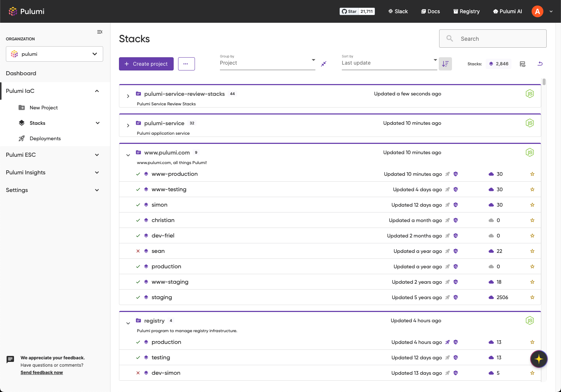Screen dimensions: 561x392
Task: Toggle favorite star for sean stack
Action: [x=532, y=251]
